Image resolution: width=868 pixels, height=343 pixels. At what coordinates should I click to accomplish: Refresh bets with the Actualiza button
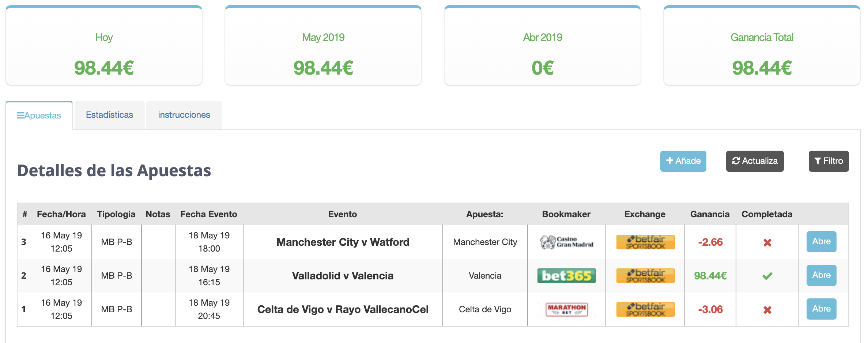(x=755, y=161)
